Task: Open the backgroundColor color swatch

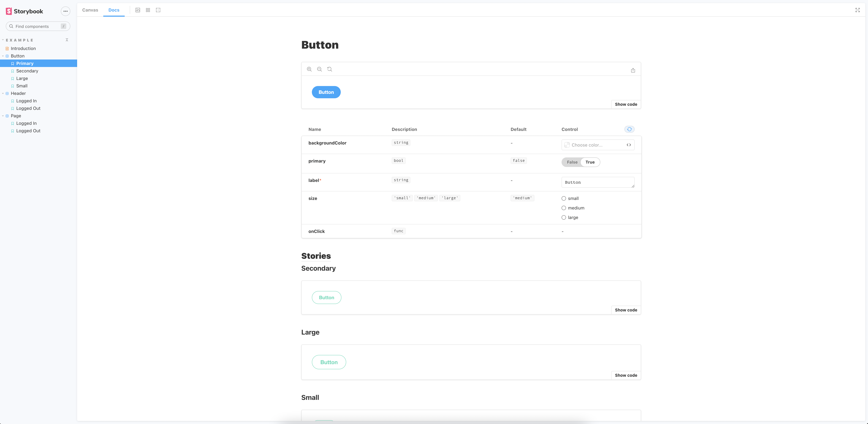Action: pos(567,145)
